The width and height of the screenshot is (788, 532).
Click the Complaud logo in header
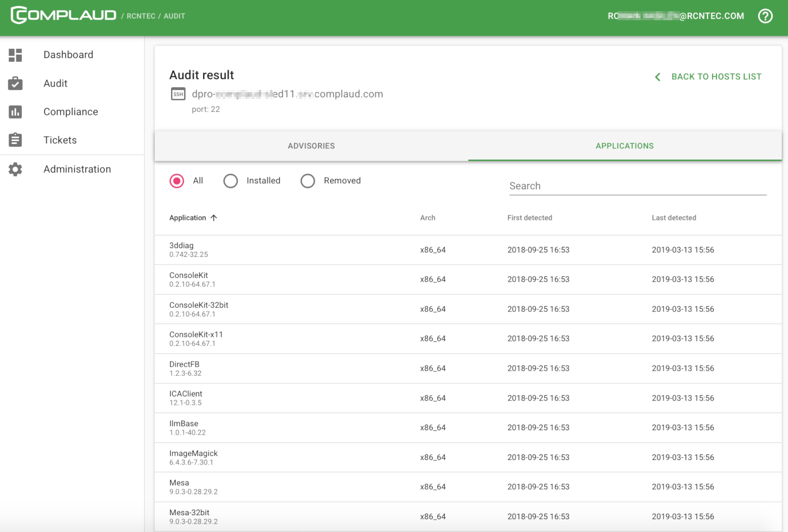[63, 15]
